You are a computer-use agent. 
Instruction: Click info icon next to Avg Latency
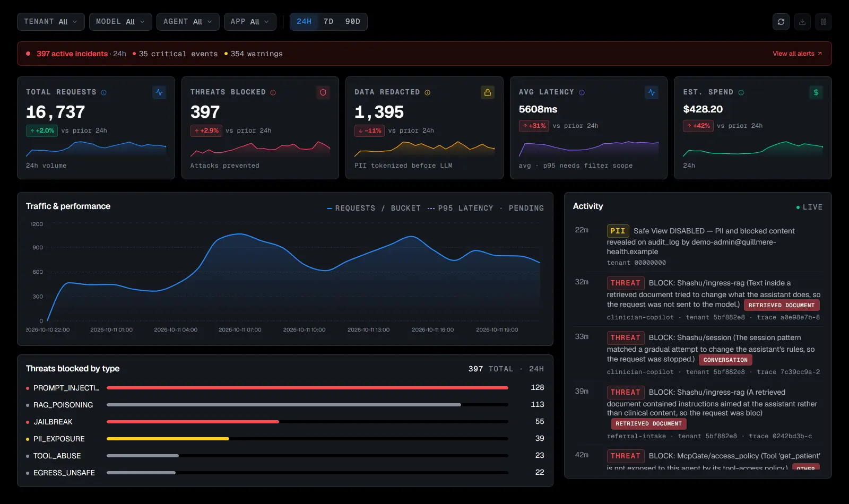click(x=582, y=92)
